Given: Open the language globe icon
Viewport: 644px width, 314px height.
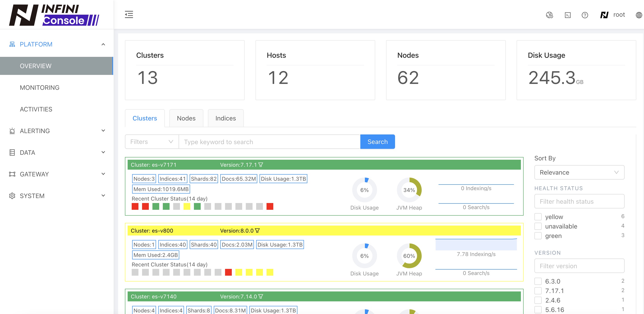Looking at the screenshot, I should coord(639,15).
